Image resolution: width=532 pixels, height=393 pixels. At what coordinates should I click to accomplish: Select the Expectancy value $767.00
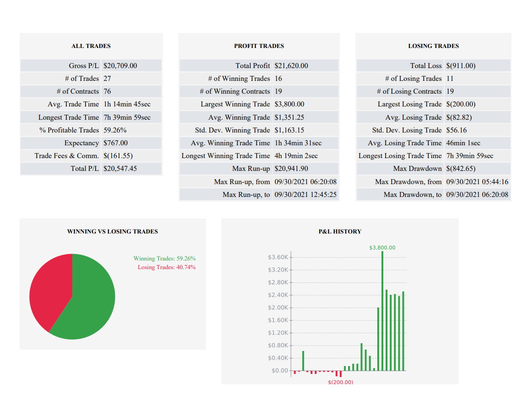(x=115, y=143)
